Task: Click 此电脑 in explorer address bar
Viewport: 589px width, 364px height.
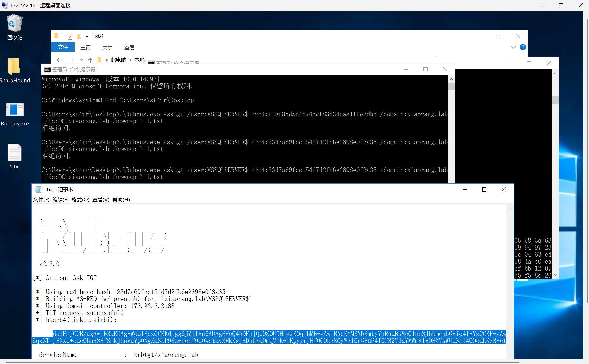Action: 118,60
